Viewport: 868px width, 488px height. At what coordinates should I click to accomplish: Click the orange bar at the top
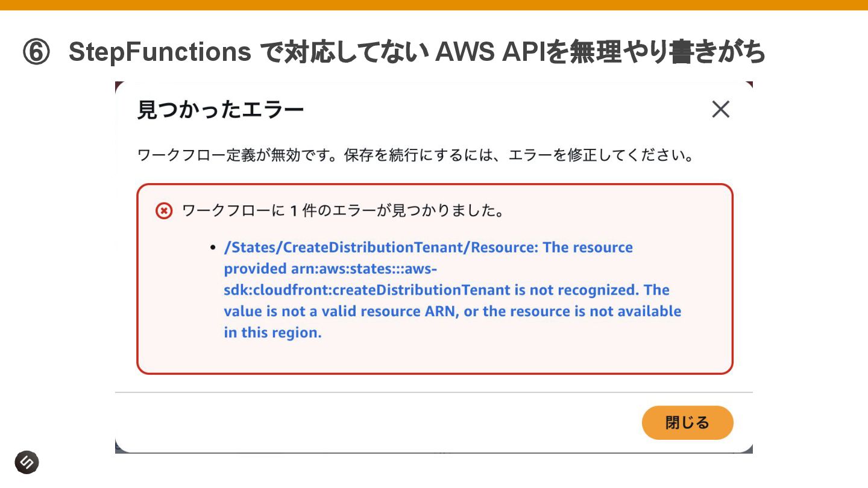(x=434, y=5)
